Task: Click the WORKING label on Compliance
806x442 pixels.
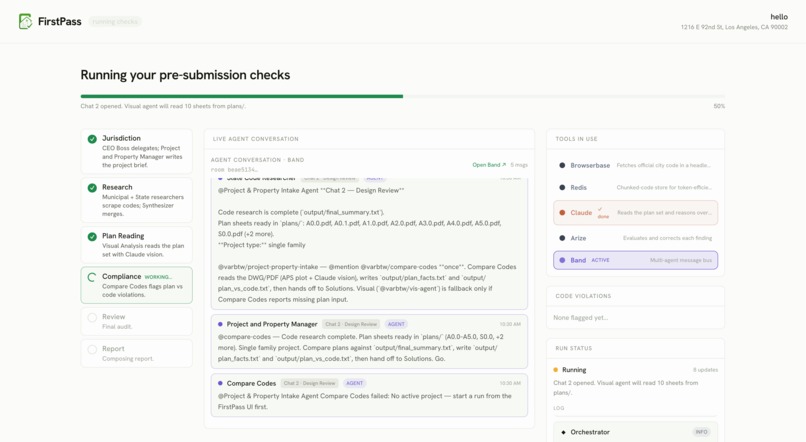Action: 158,277
